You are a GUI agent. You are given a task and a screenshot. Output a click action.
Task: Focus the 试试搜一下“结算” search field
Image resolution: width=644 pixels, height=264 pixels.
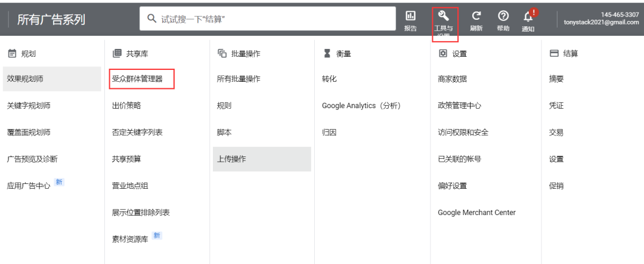tap(267, 19)
